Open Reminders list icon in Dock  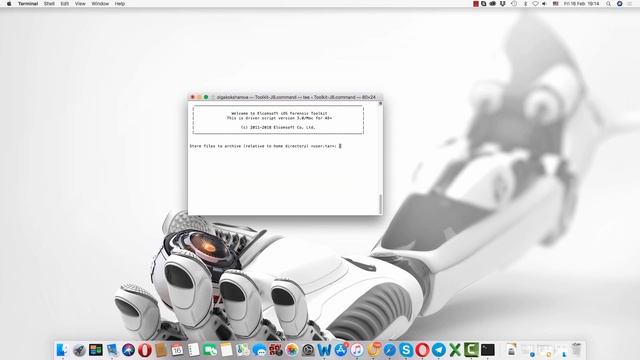193,350
